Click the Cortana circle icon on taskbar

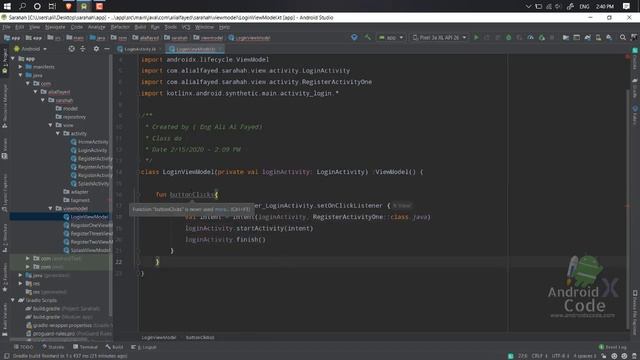tap(37, 6)
